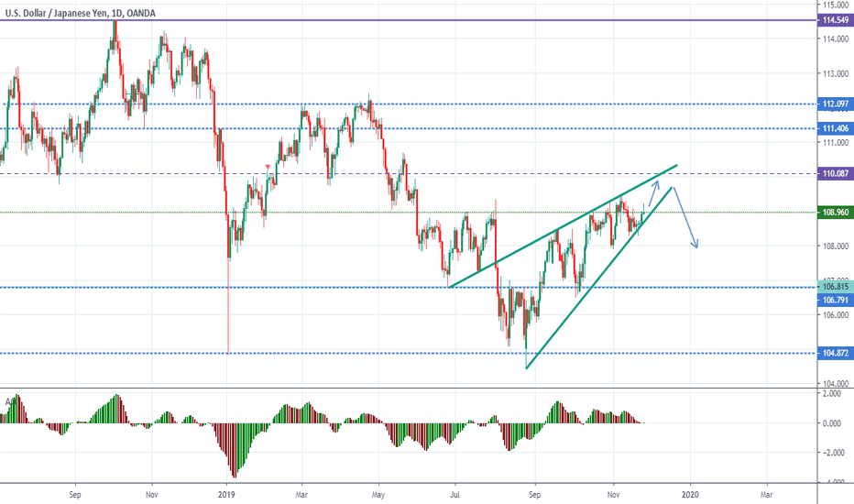Select the solid purple horizontal line
Screen dimensions: 854x504
tap(367, 19)
